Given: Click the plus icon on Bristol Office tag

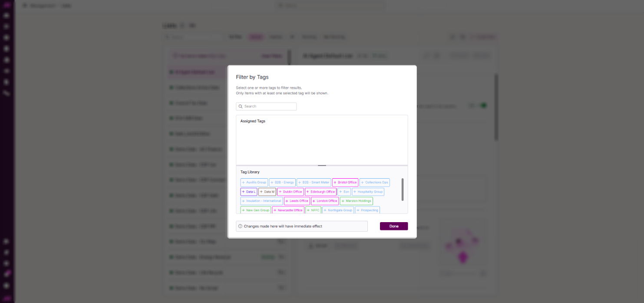Looking at the screenshot, I should (x=335, y=183).
